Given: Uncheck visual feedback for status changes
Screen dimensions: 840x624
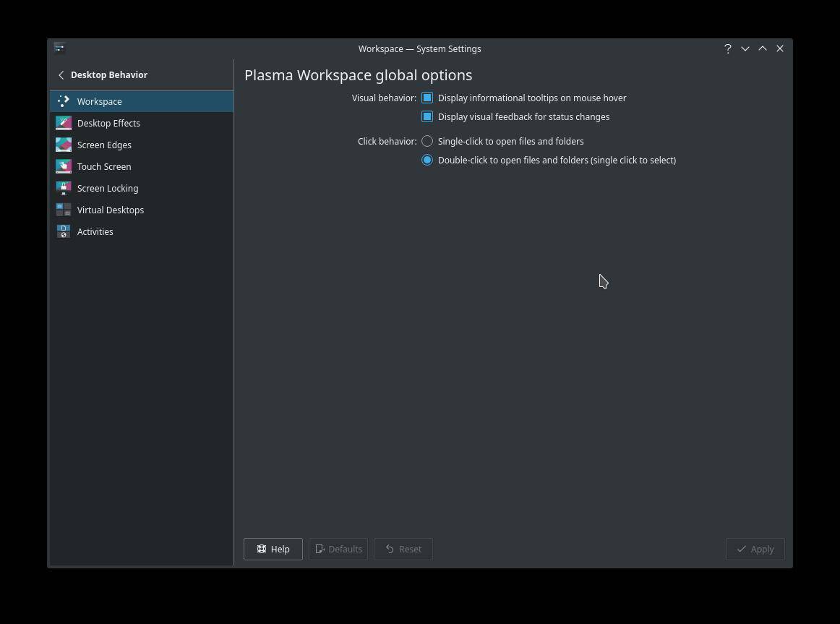Looking at the screenshot, I should (427, 116).
